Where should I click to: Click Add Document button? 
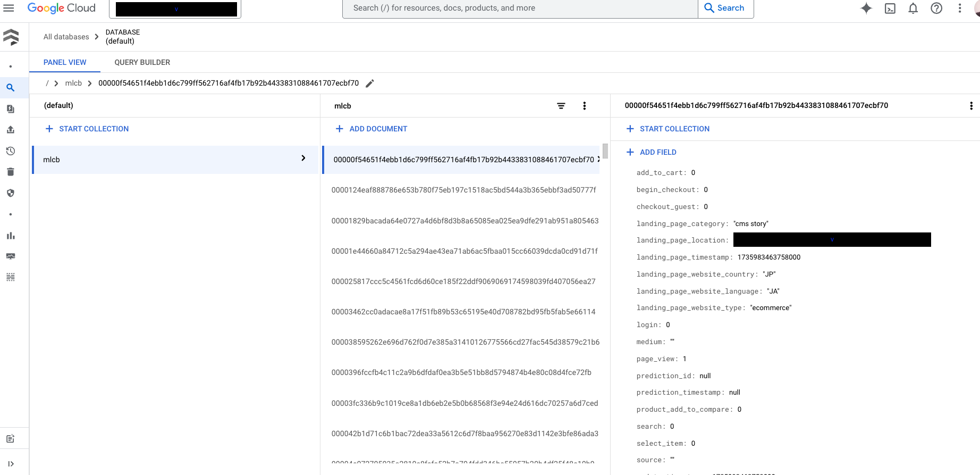point(371,129)
